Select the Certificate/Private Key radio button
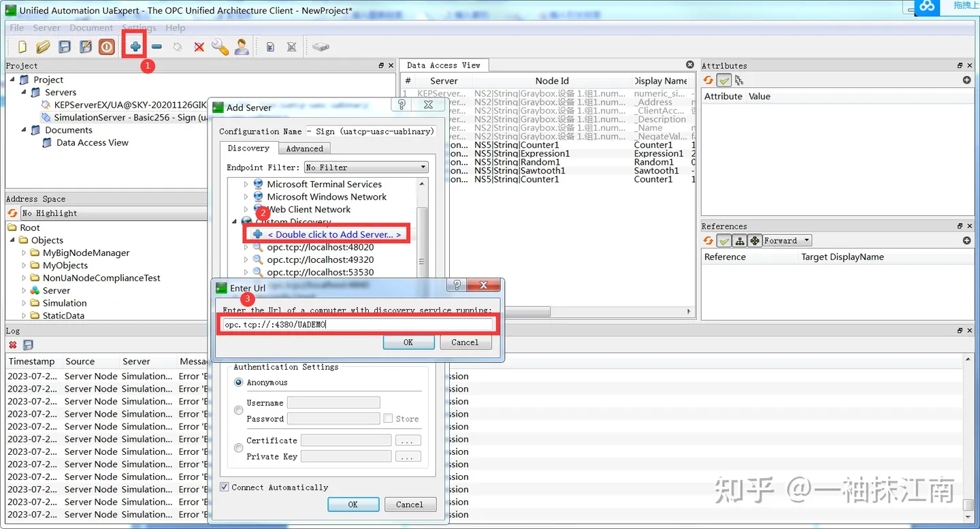 point(238,448)
